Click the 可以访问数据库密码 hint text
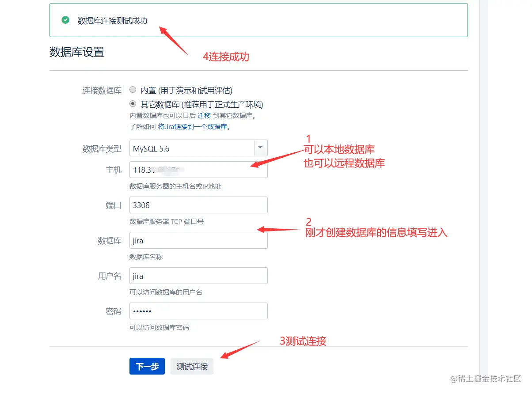The image size is (532, 394). 159,328
